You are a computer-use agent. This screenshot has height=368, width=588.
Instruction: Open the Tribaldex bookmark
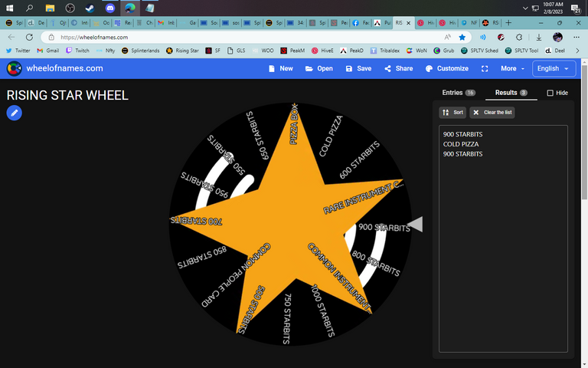(x=385, y=51)
